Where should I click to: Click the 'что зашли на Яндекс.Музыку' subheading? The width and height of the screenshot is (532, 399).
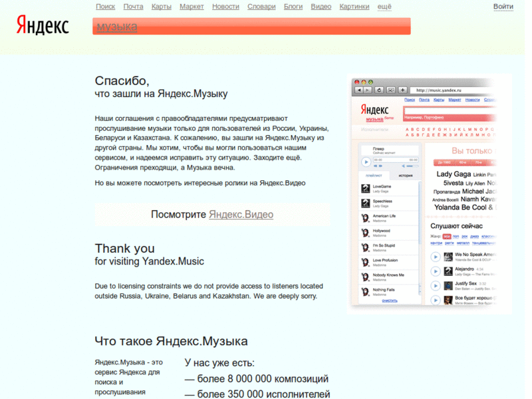(161, 94)
